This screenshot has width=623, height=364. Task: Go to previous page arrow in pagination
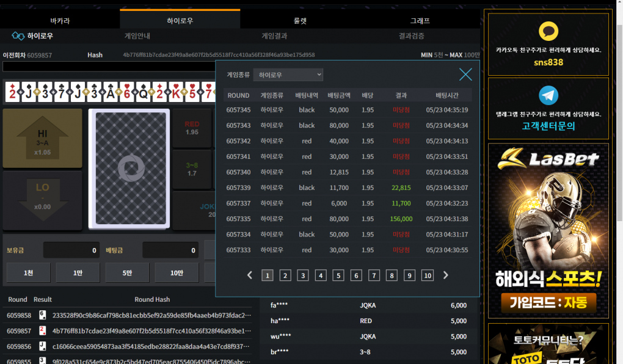tap(249, 275)
